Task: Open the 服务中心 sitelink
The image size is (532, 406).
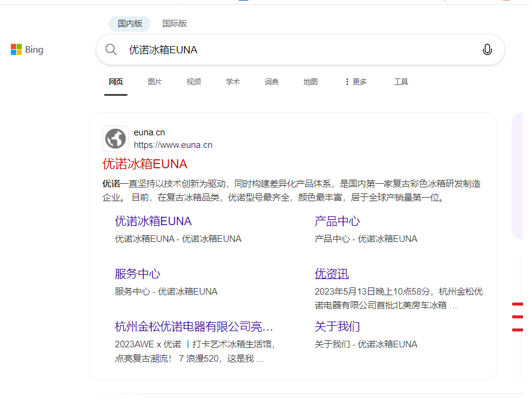Action: point(138,274)
